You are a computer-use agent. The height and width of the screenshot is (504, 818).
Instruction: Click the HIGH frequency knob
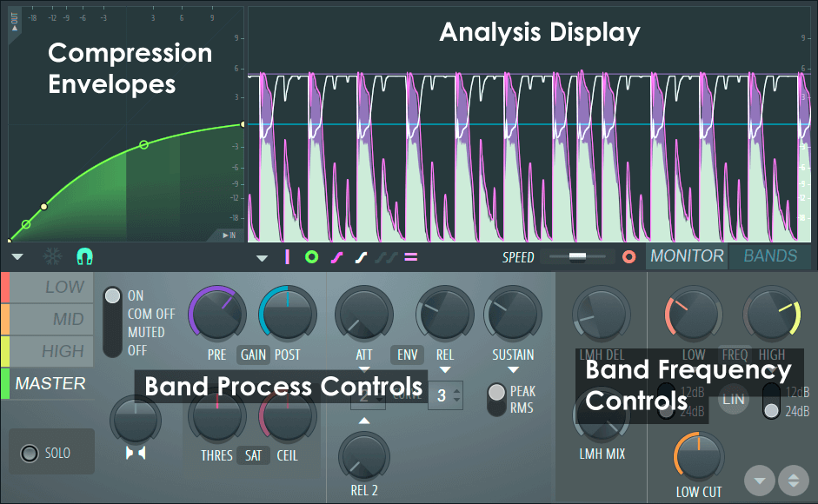pos(772,315)
